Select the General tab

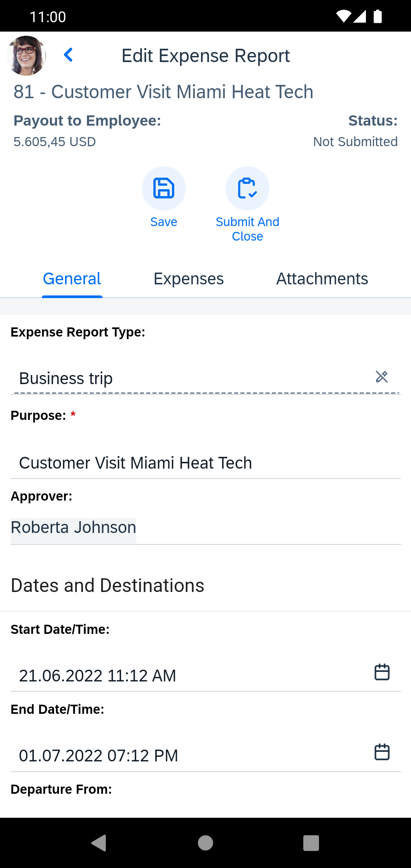72,279
